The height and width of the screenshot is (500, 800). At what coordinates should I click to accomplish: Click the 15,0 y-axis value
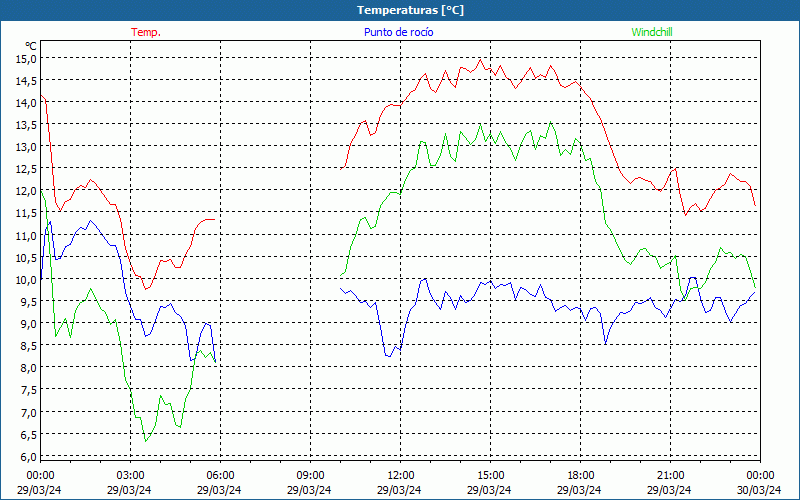pyautogui.click(x=28, y=59)
